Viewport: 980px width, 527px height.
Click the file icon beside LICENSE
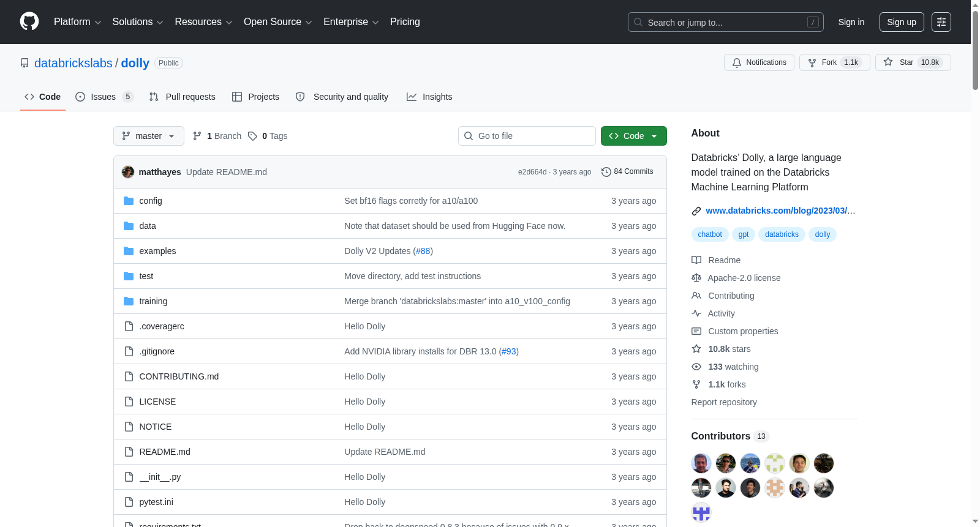[x=129, y=402]
